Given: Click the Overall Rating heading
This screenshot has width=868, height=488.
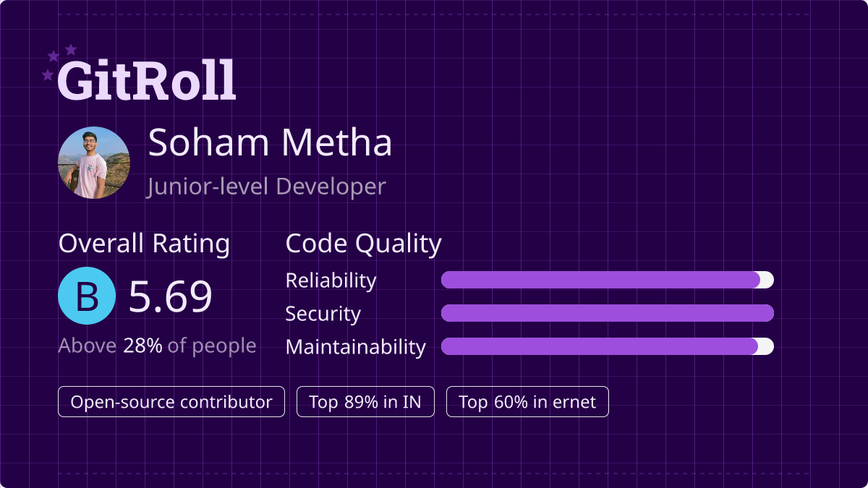Looking at the screenshot, I should click(x=144, y=244).
